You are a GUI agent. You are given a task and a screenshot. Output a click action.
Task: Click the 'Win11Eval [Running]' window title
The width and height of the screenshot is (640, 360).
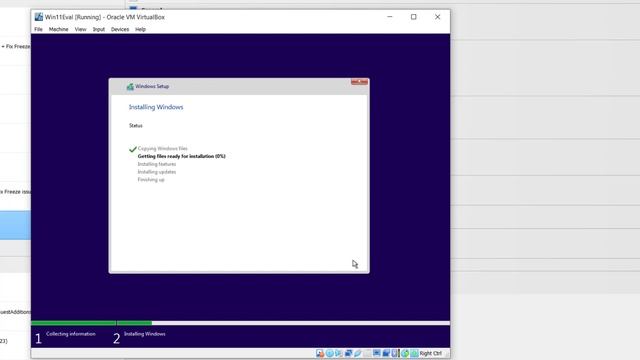104,17
